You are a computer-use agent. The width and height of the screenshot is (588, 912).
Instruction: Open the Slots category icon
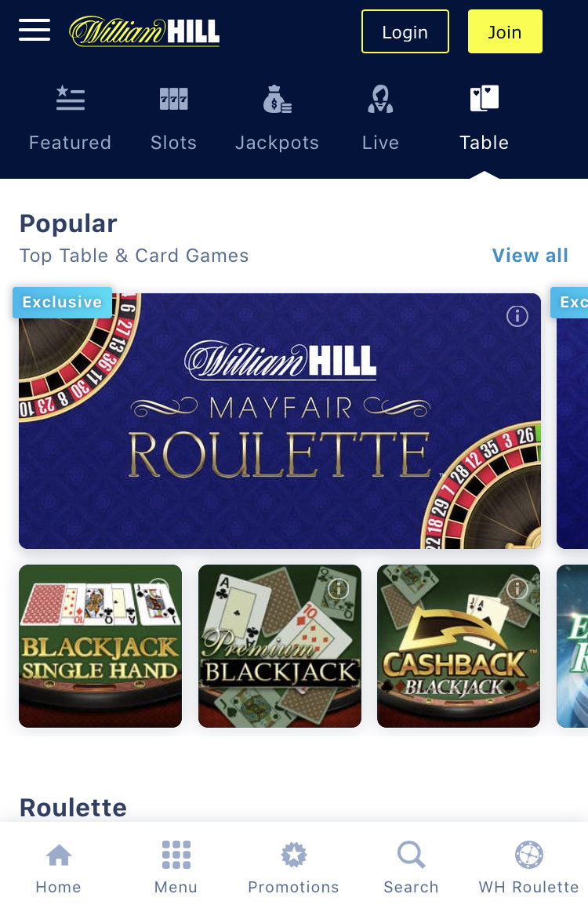[x=174, y=99]
